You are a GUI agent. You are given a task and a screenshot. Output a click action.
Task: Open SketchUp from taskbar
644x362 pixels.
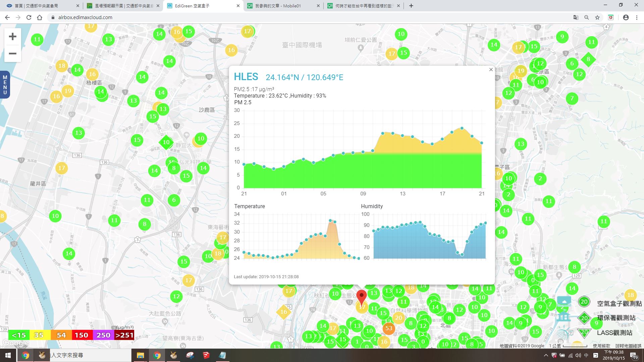pyautogui.click(x=206, y=355)
